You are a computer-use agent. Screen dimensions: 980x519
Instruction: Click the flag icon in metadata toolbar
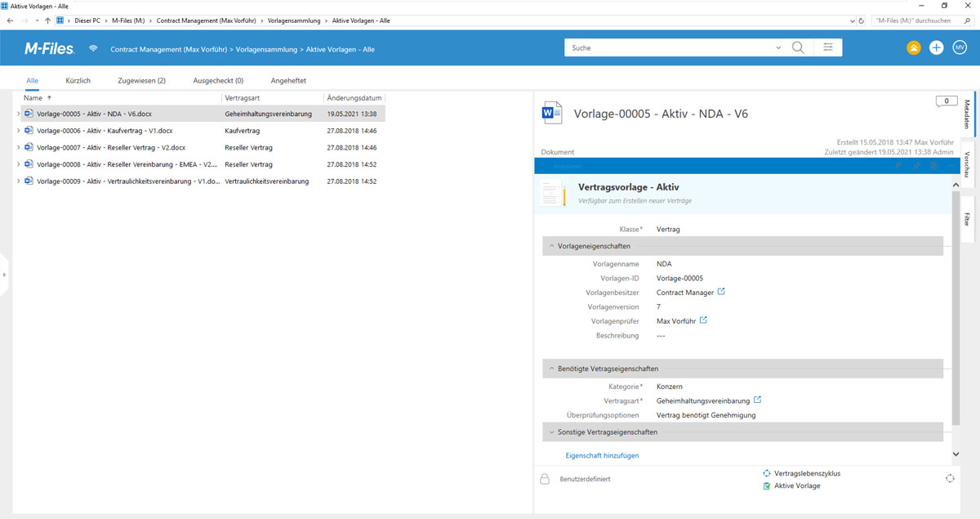[898, 166]
